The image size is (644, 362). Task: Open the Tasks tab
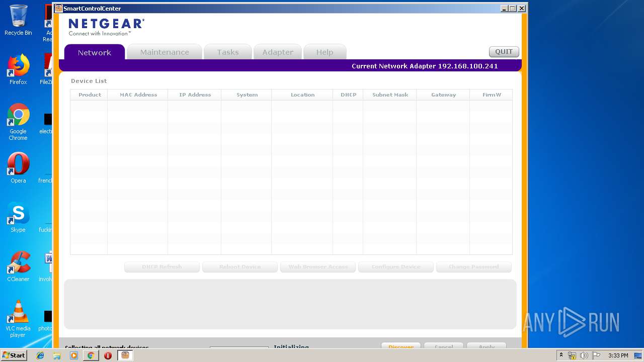coord(228,52)
